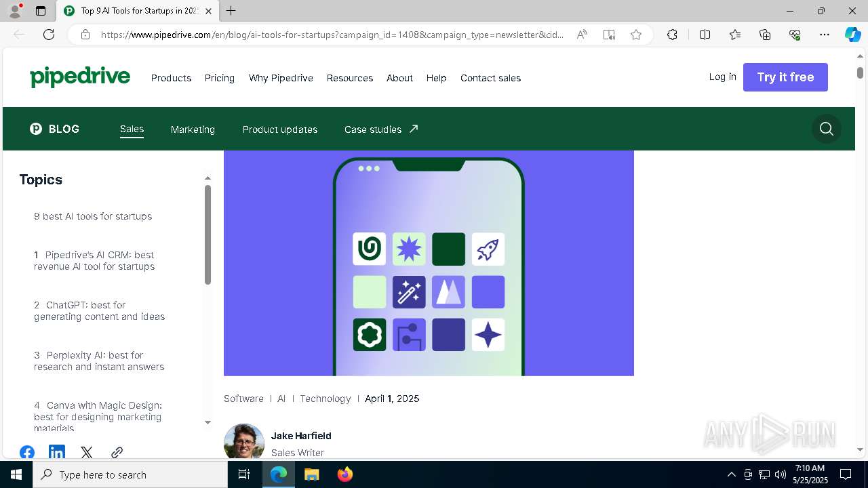The width and height of the screenshot is (868, 488).
Task: Open Windows Start menu
Action: [16, 474]
